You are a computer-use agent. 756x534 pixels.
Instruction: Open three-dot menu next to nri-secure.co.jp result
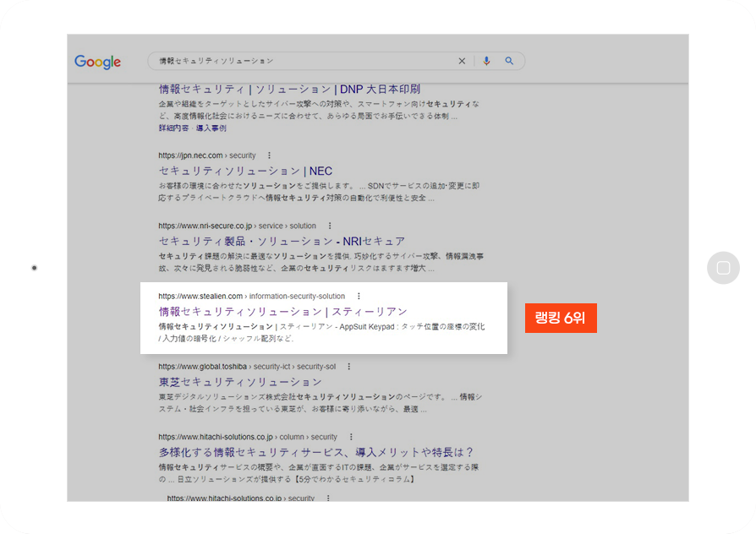click(x=330, y=226)
